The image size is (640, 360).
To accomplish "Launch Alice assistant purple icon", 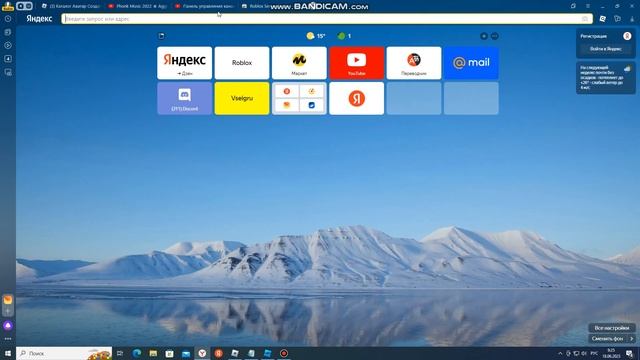I will click(x=8, y=326).
